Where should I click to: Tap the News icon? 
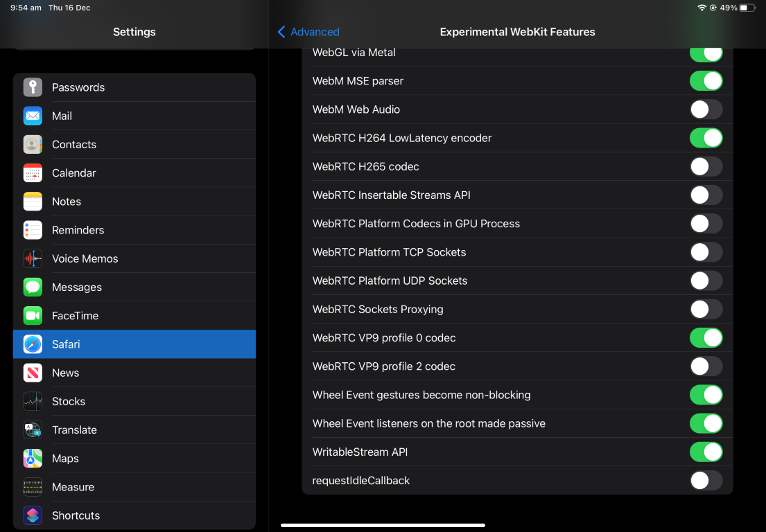point(33,373)
